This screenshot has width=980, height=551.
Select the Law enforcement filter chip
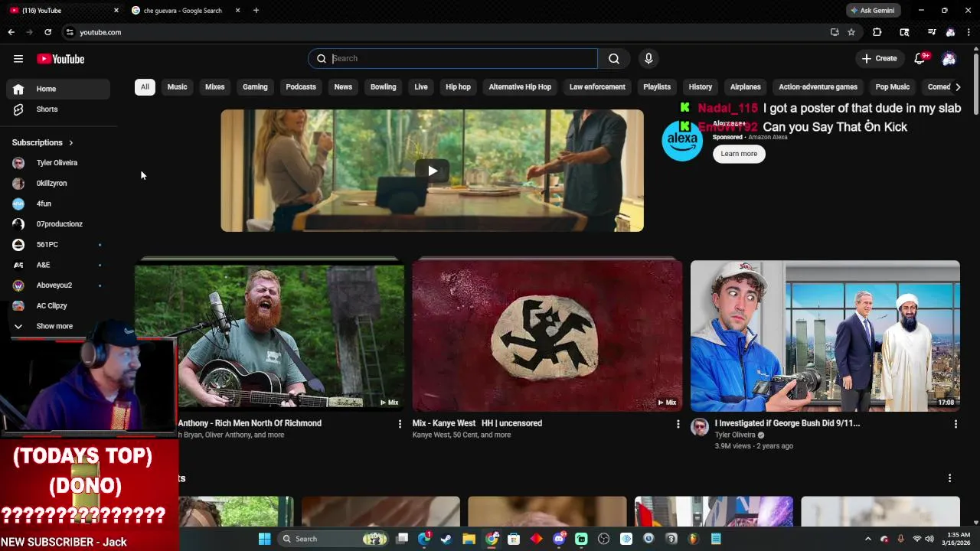click(597, 86)
